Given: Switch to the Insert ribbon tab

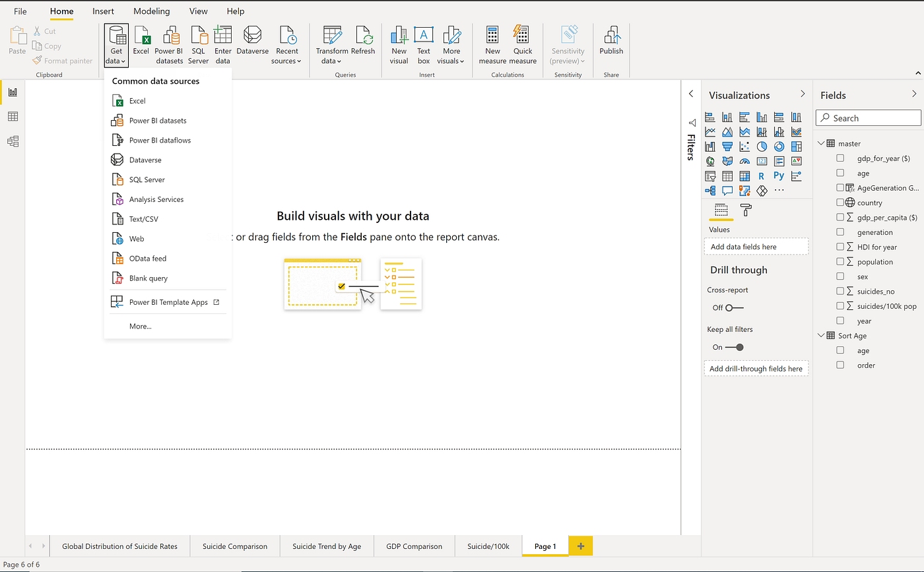Looking at the screenshot, I should (x=103, y=11).
